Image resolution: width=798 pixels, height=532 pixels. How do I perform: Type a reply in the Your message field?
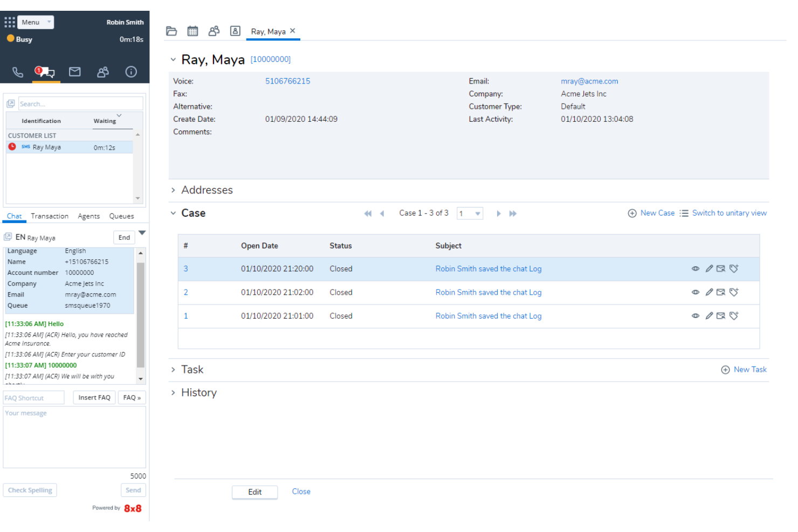point(74,437)
